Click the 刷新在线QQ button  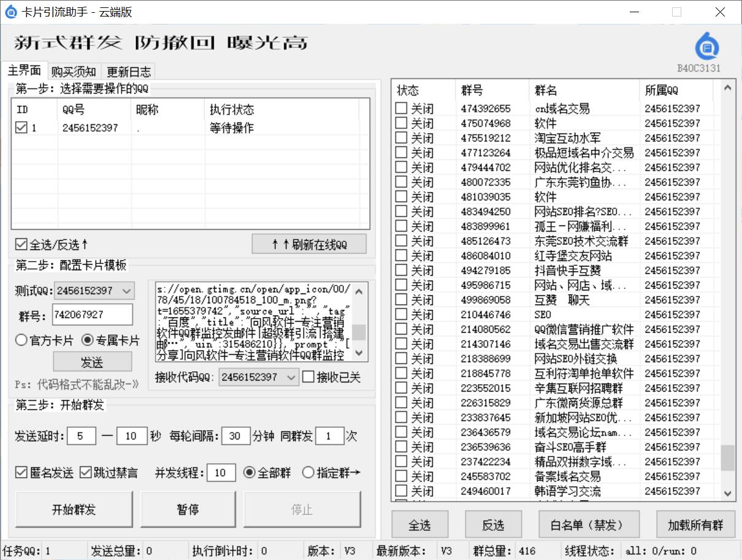(x=309, y=244)
